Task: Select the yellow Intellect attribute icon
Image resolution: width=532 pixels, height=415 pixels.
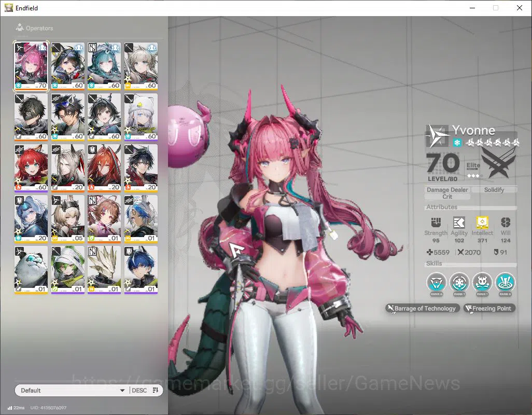Action: click(x=482, y=222)
